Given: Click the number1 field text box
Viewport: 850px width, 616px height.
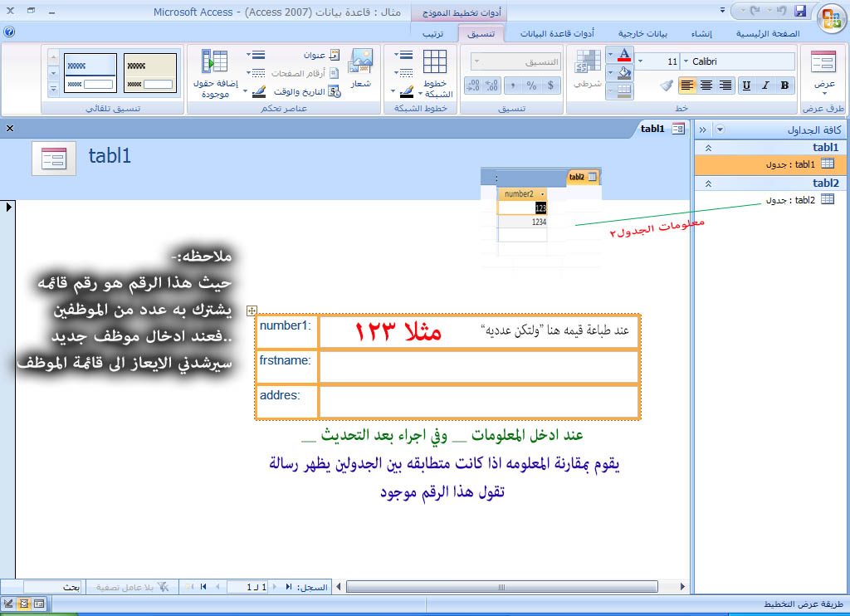Looking at the screenshot, I should coord(479,330).
